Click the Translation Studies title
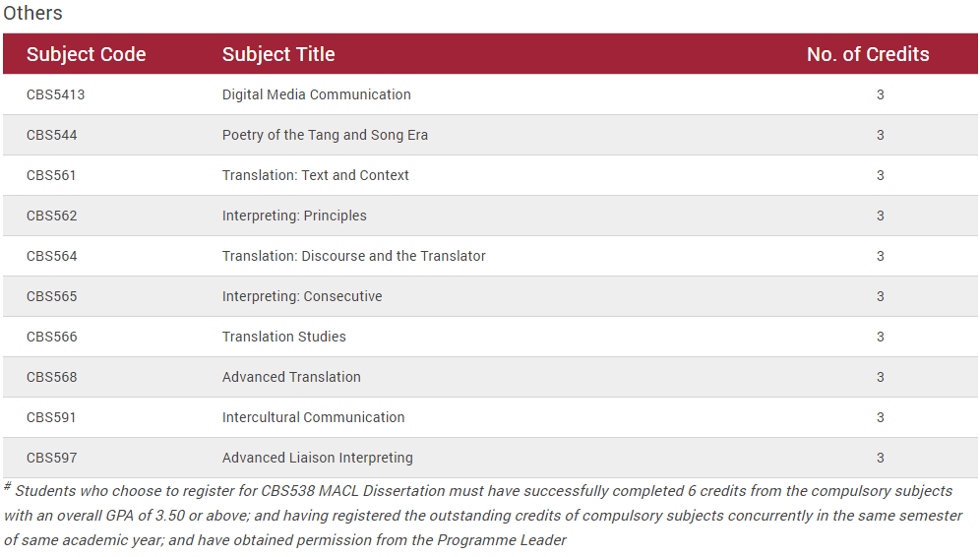 (284, 337)
